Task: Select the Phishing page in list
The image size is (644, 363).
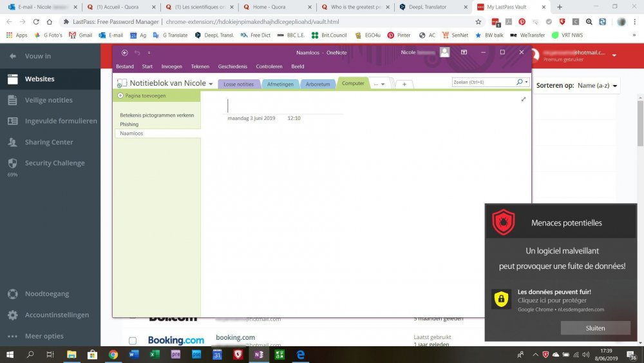Action: pos(129,124)
